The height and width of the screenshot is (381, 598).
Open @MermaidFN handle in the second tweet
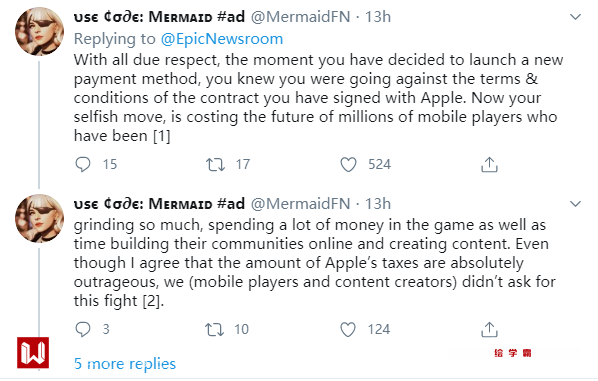301,204
